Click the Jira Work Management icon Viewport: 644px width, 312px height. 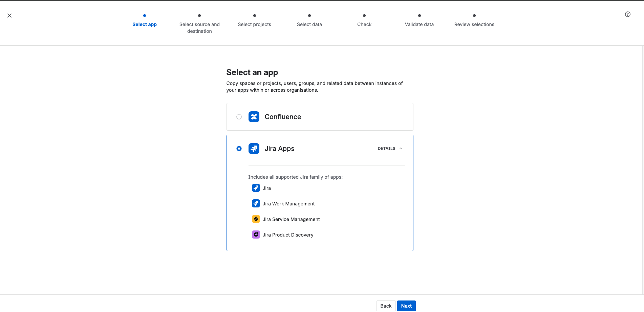click(x=256, y=203)
